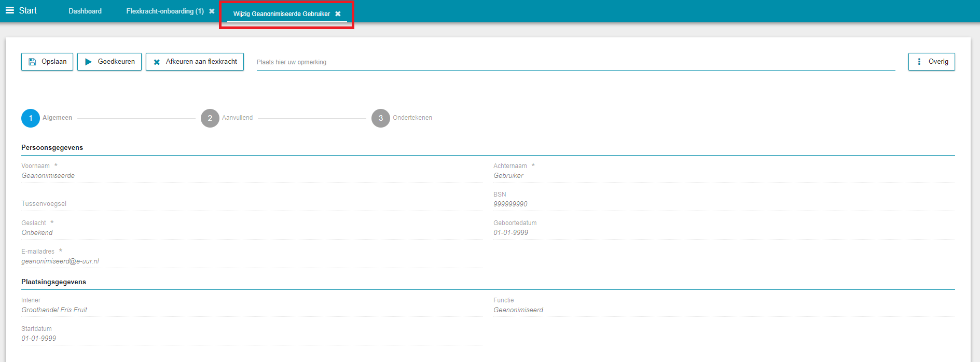Click the Geboortedatum value 01-01-9999
980x362 pixels.
point(510,232)
